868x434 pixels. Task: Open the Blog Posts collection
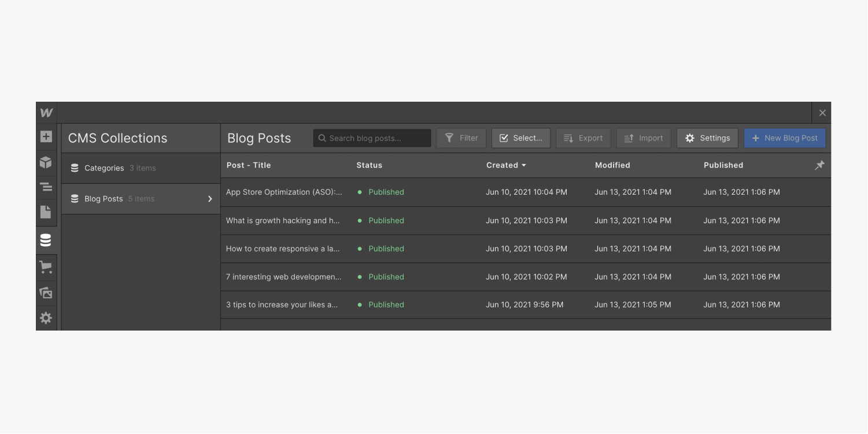[x=141, y=199]
